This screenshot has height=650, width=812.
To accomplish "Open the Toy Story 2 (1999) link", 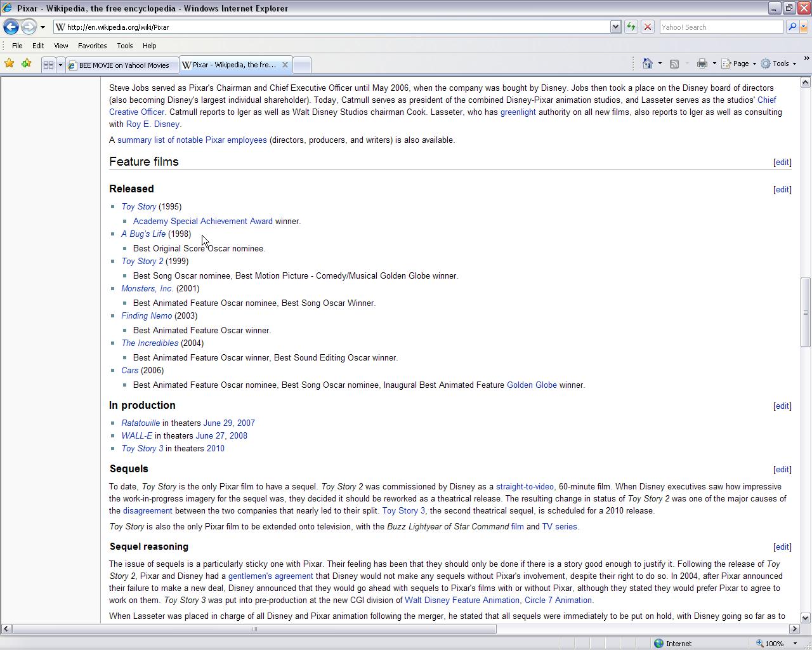I will 142,262.
